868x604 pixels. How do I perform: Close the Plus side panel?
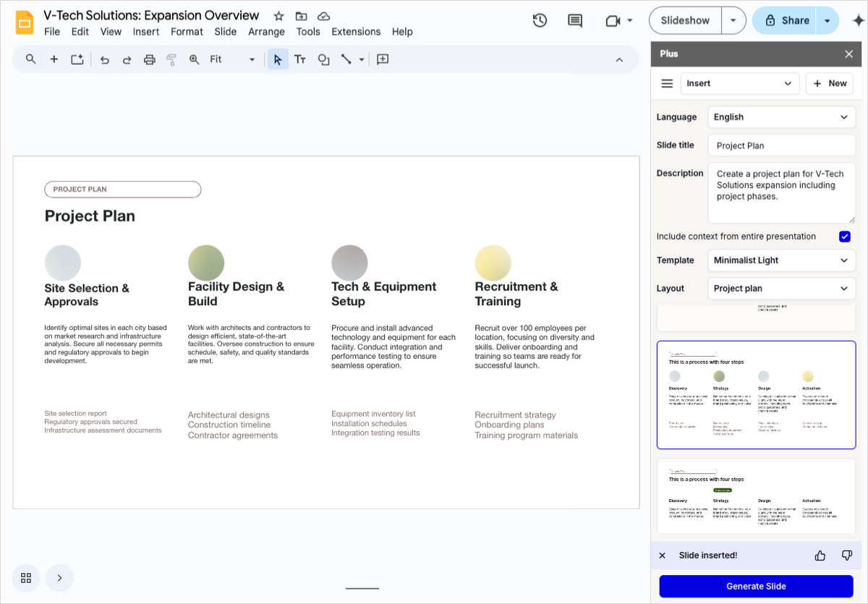click(x=849, y=54)
